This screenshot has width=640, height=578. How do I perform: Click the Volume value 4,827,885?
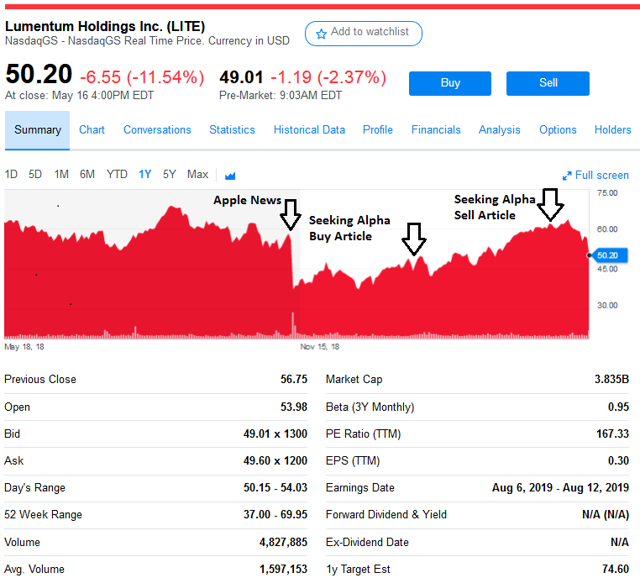click(x=283, y=542)
